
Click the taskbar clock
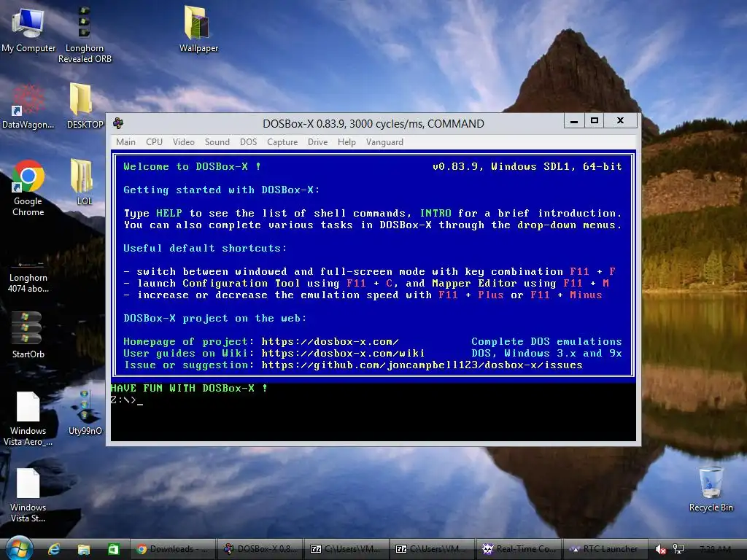[x=715, y=550]
